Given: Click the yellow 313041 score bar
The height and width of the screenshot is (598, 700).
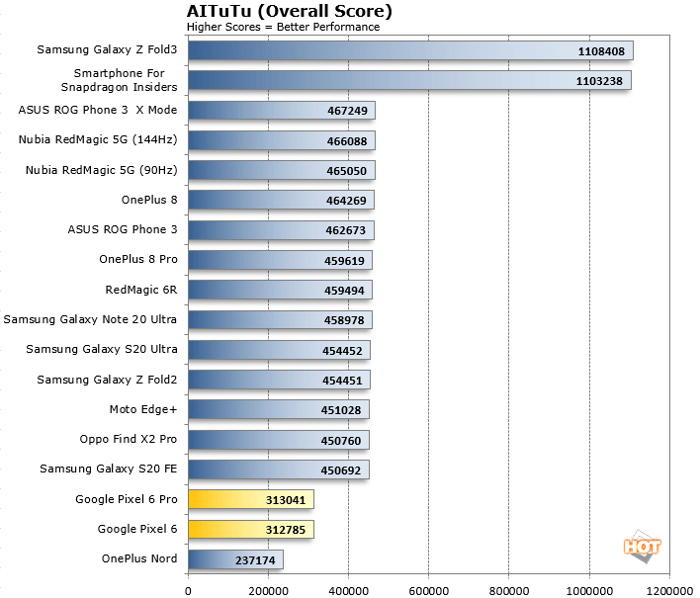Looking at the screenshot, I should click(251, 499).
